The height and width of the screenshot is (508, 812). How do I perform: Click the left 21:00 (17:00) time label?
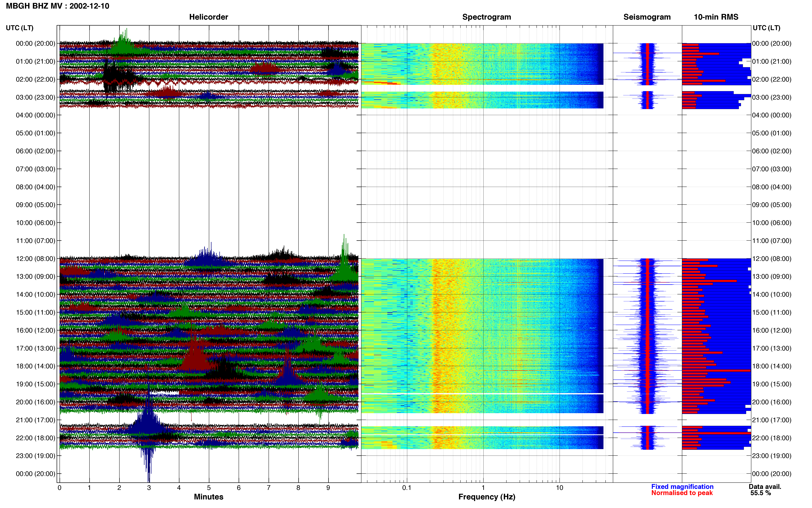point(35,420)
